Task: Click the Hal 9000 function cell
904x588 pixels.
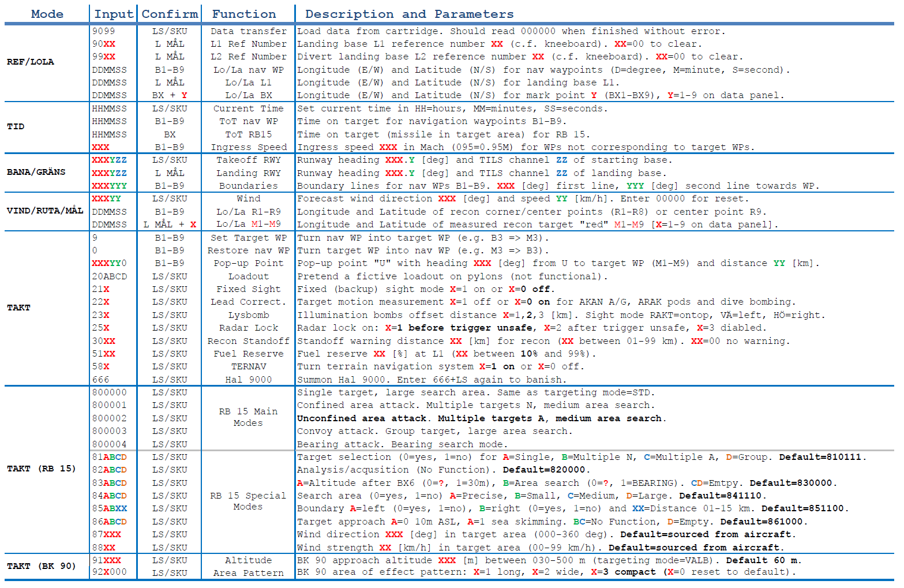Action: (x=248, y=380)
